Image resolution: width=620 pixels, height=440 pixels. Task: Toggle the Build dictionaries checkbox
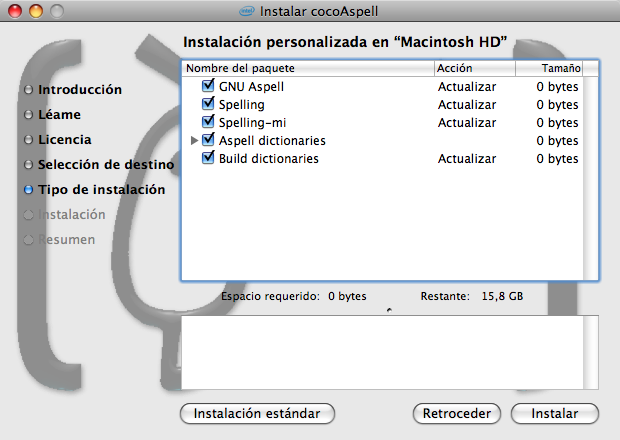point(208,158)
